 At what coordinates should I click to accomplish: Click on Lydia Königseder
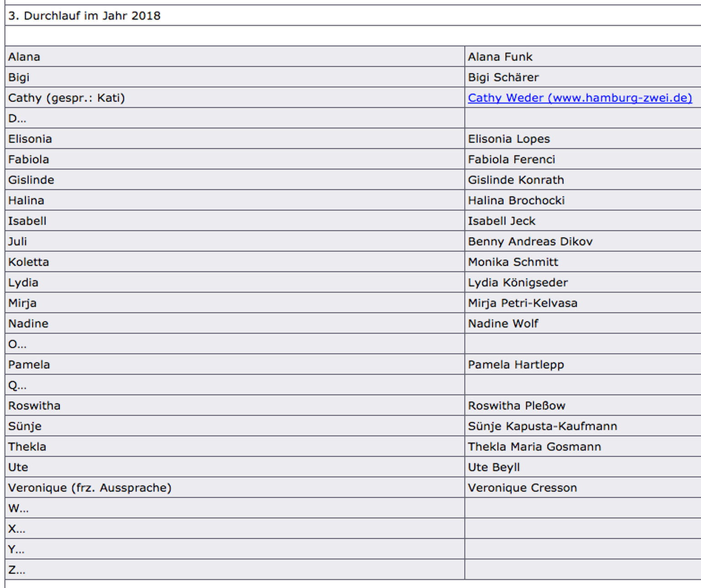tap(518, 282)
